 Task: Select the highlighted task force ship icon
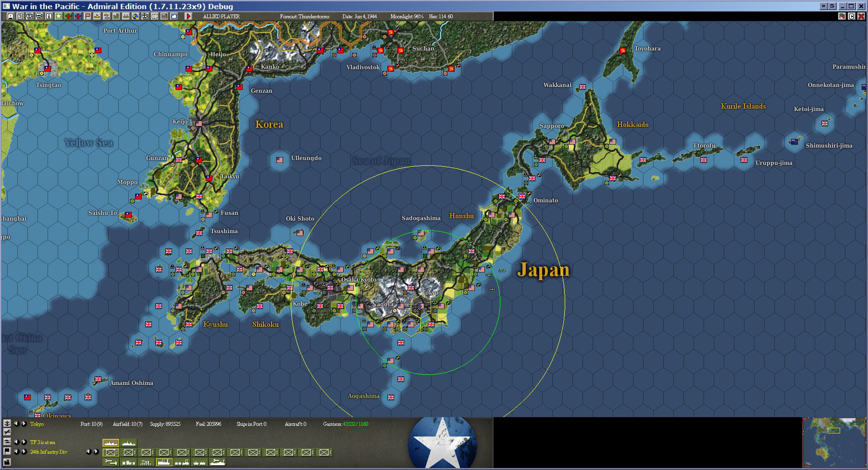tap(111, 443)
